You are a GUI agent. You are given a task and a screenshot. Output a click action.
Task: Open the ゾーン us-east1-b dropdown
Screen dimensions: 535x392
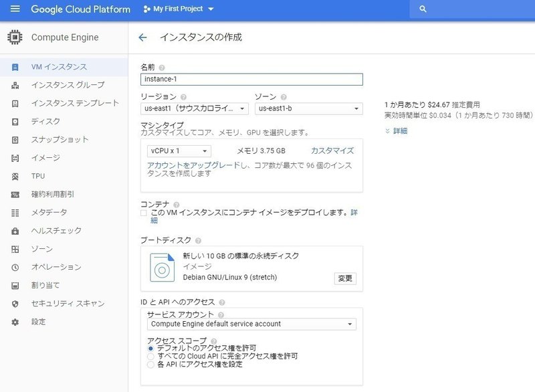(x=309, y=109)
